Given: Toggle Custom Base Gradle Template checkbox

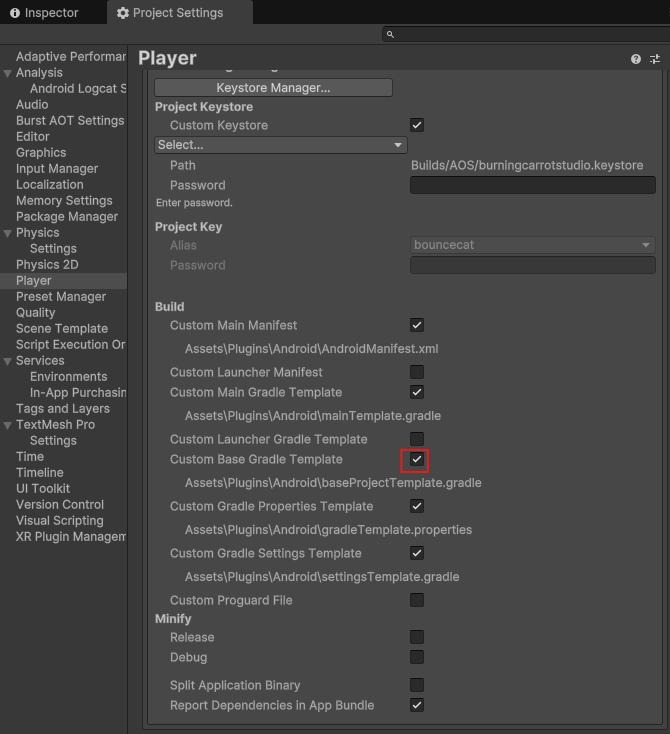Looking at the screenshot, I should pos(417,459).
